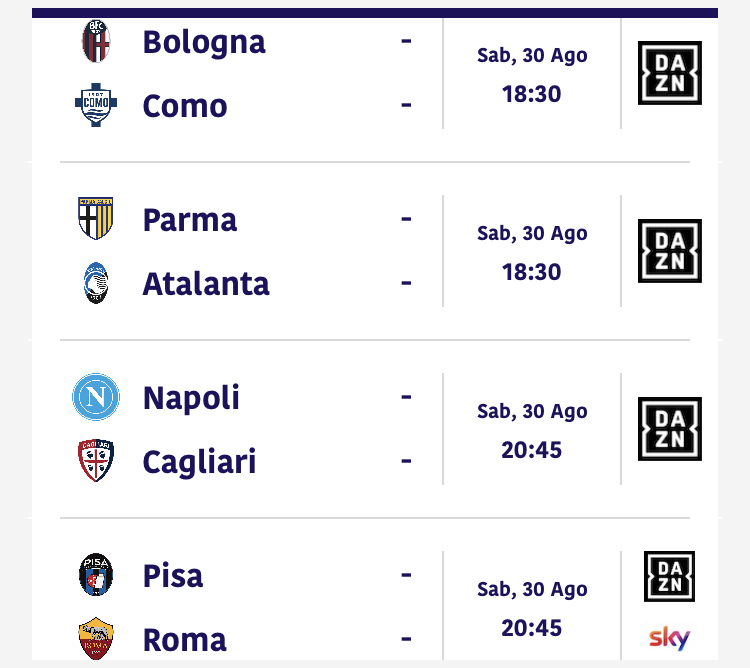Click DAZN logo for Napoli-Cagliari match
This screenshot has width=750, height=668.
coord(670,428)
